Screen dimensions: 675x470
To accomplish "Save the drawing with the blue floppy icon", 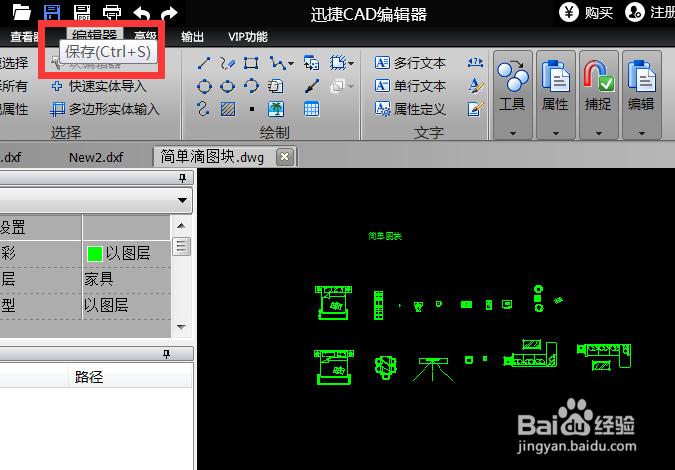I will pyautogui.click(x=52, y=12).
